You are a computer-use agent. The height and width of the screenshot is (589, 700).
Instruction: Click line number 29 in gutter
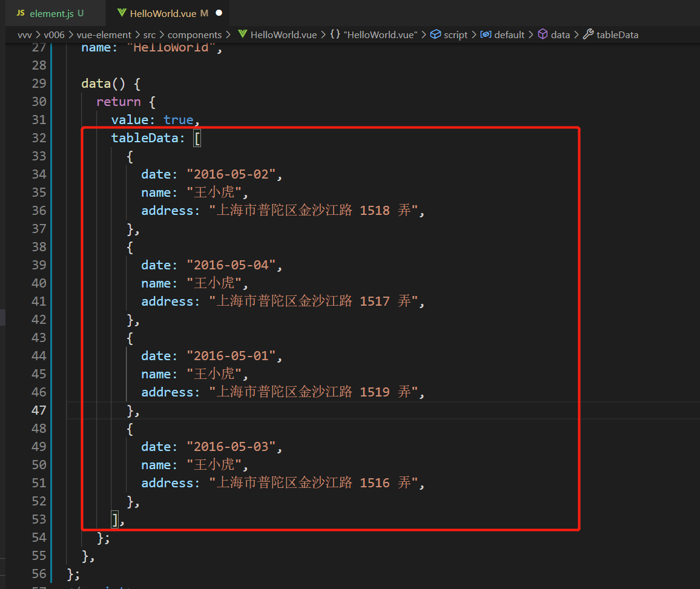point(39,84)
